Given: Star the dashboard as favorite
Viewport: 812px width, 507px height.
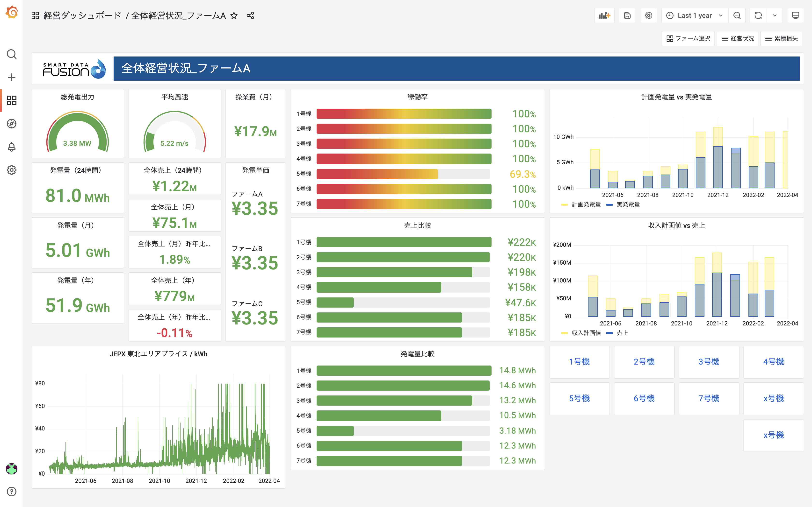Looking at the screenshot, I should click(x=234, y=16).
